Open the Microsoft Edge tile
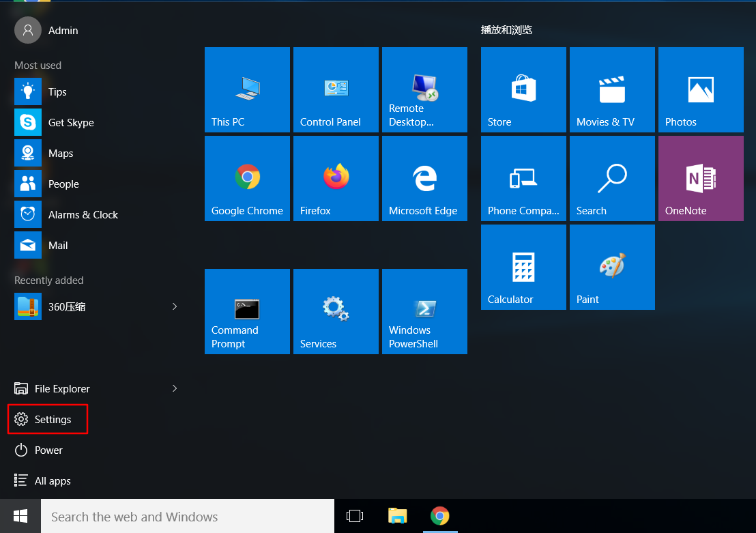Screen dimensions: 756x533 tap(424, 179)
